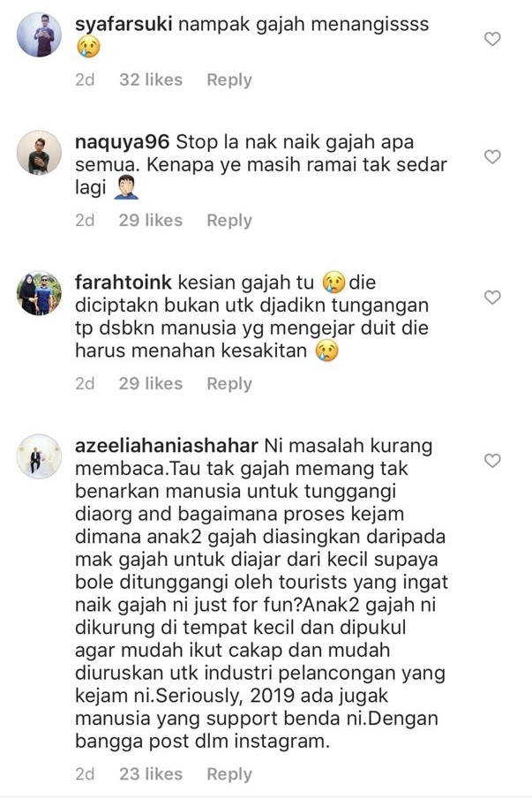Open the syafarsuki username link

pos(124,24)
